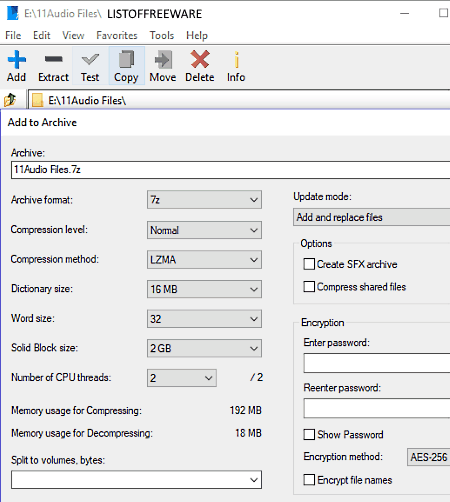
Task: Open the Encryption method AES-256 dropdown
Action: click(428, 457)
